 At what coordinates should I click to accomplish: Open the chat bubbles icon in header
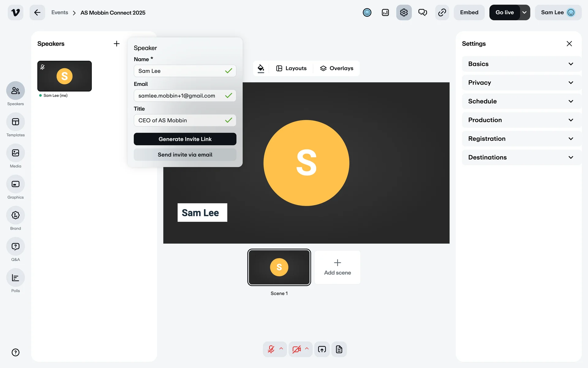coord(423,13)
